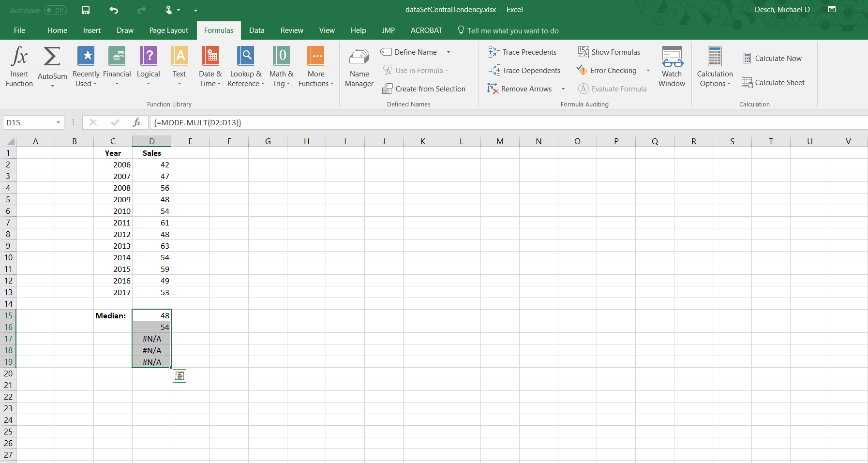The width and height of the screenshot is (868, 463).
Task: Switch to the Data tab
Action: coord(256,30)
